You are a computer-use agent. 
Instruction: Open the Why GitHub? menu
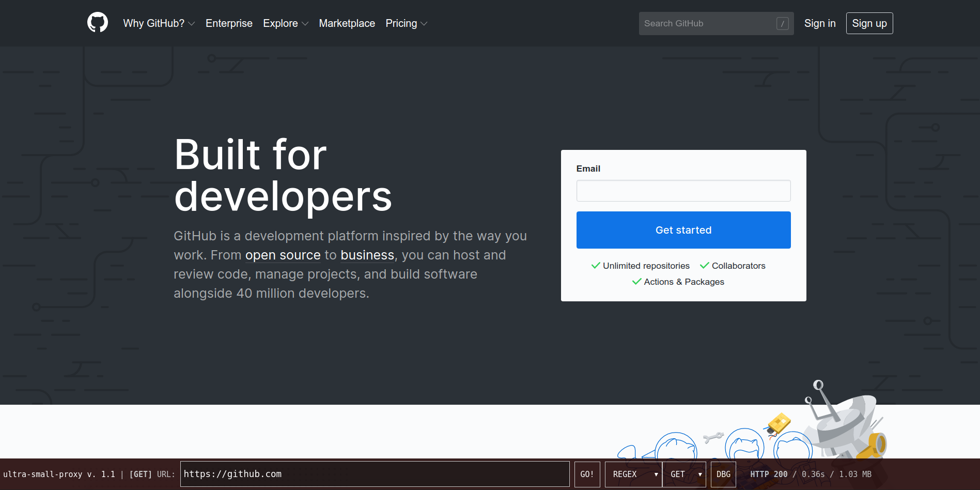159,23
